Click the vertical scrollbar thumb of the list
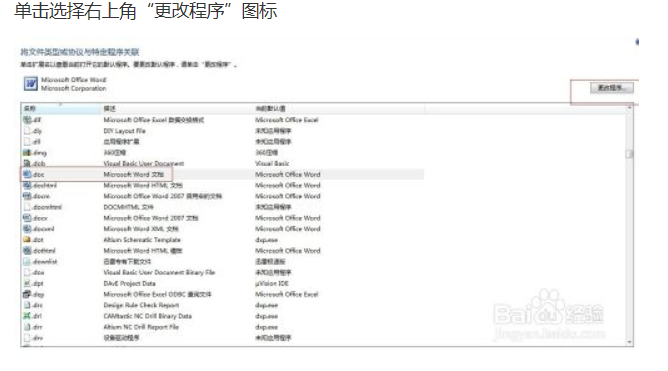Image resolution: width=668 pixels, height=371 pixels. (x=629, y=154)
